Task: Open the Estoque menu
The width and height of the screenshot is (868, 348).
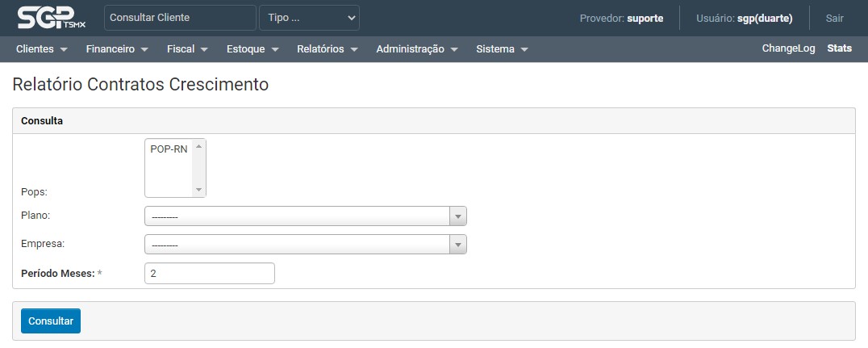Action: [x=252, y=49]
